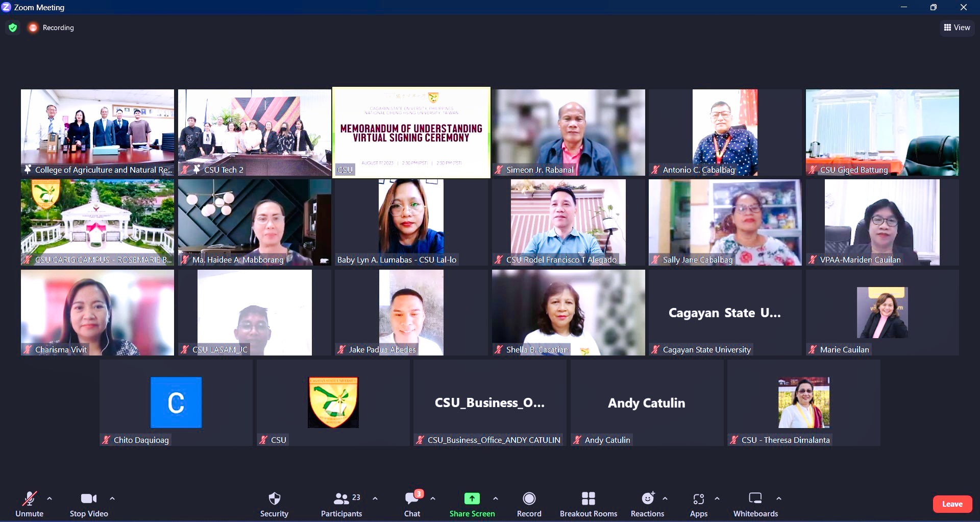This screenshot has height=522, width=980.
Task: Click muted mic icon on Sally Jane Cabalbag
Action: (x=655, y=259)
